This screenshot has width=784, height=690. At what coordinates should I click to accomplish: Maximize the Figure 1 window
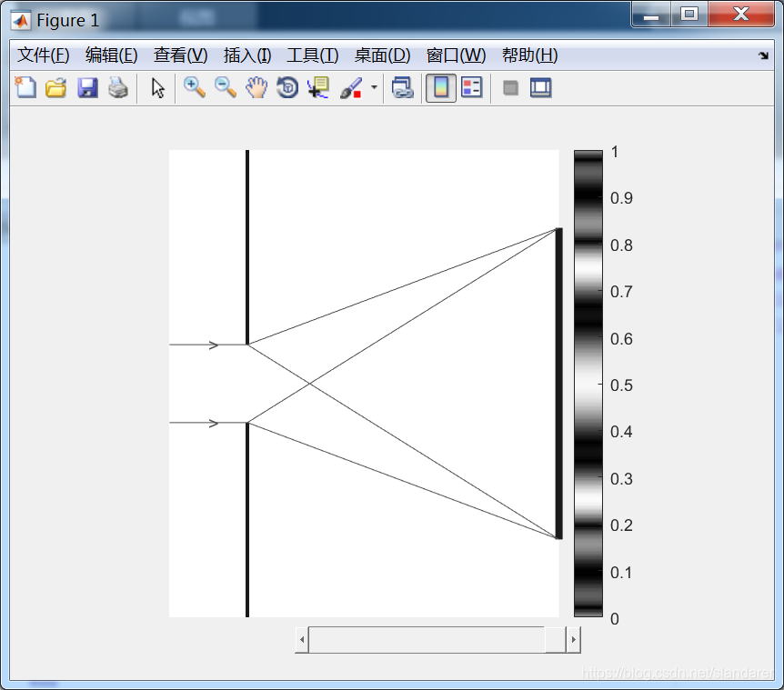(x=689, y=14)
